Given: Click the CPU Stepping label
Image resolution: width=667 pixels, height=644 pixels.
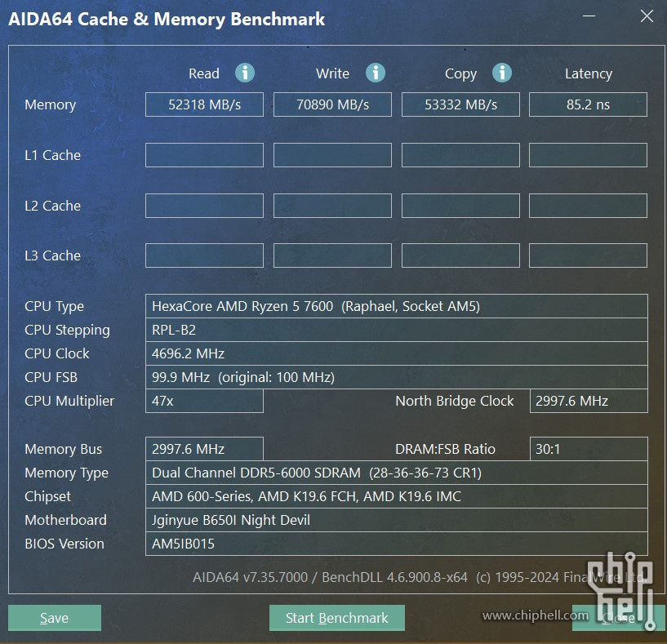Looking at the screenshot, I should click(x=67, y=331).
